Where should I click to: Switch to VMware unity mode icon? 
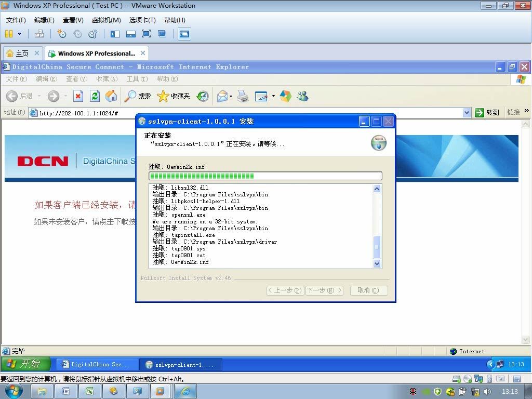tap(162, 34)
